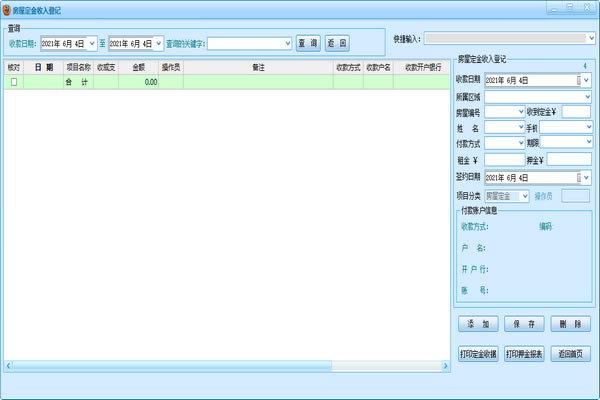Expand the 所属区域 dropdown

[x=586, y=96]
